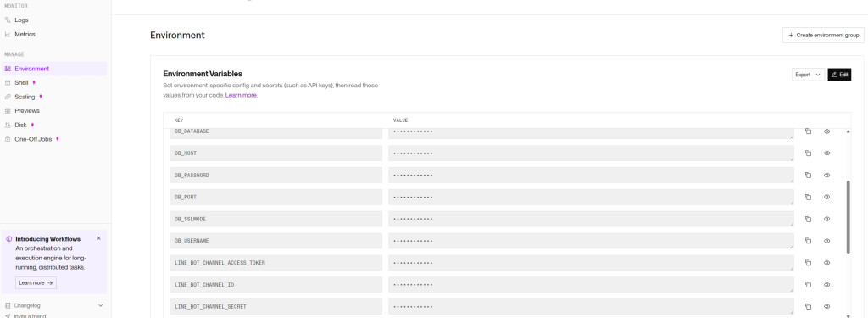Viewport: 868px width, 318px height.
Task: Select Environment in the Manage section
Action: [53, 69]
